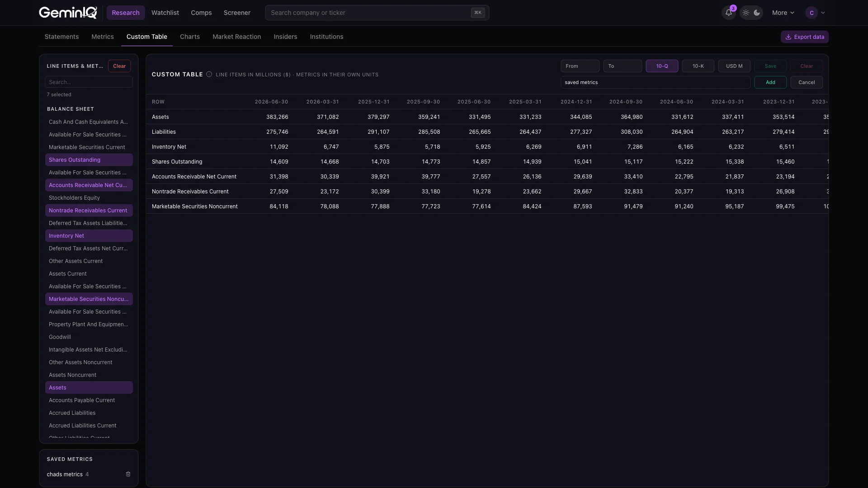Open the Institutions tab

pyautogui.click(x=326, y=37)
